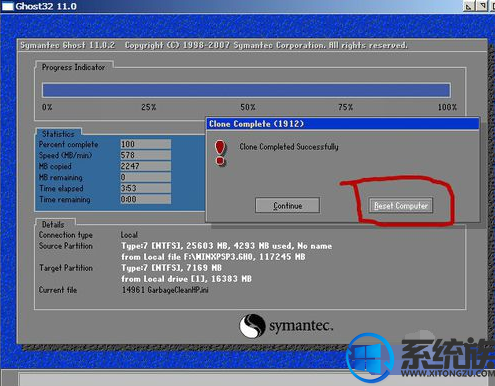
Task: Click the 100% progress scale label
Action: click(447, 107)
